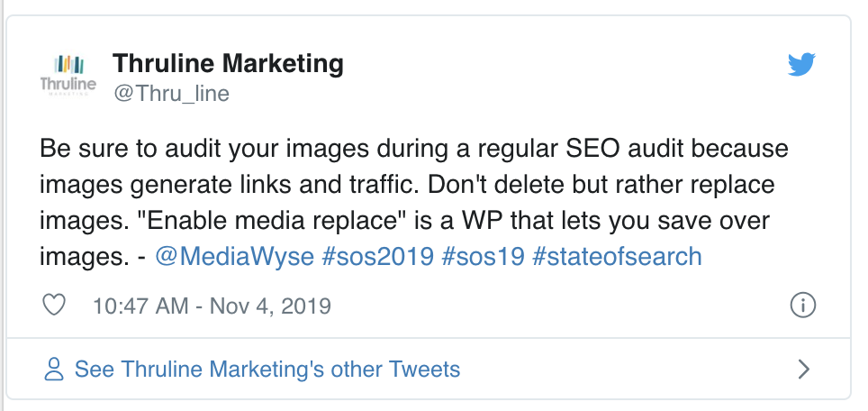Viewport: 868px width, 411px height.
Task: Open the 10:47 AM timestamp link
Action: tap(140, 306)
